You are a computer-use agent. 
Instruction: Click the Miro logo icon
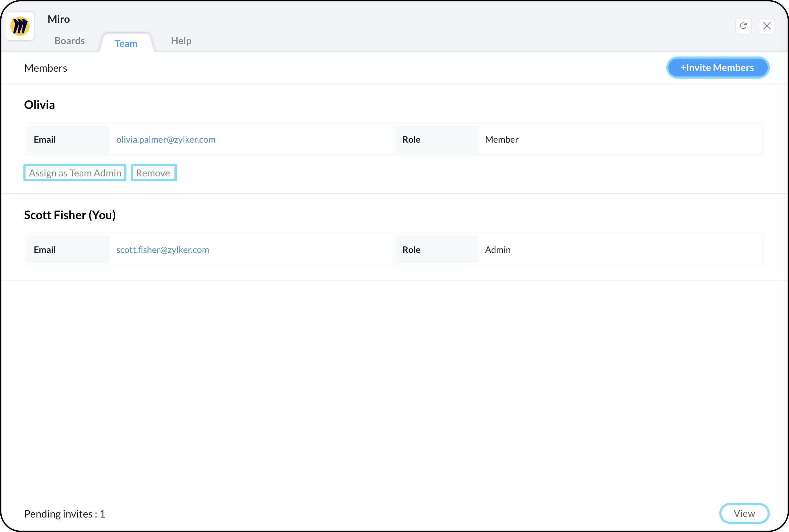(20, 26)
